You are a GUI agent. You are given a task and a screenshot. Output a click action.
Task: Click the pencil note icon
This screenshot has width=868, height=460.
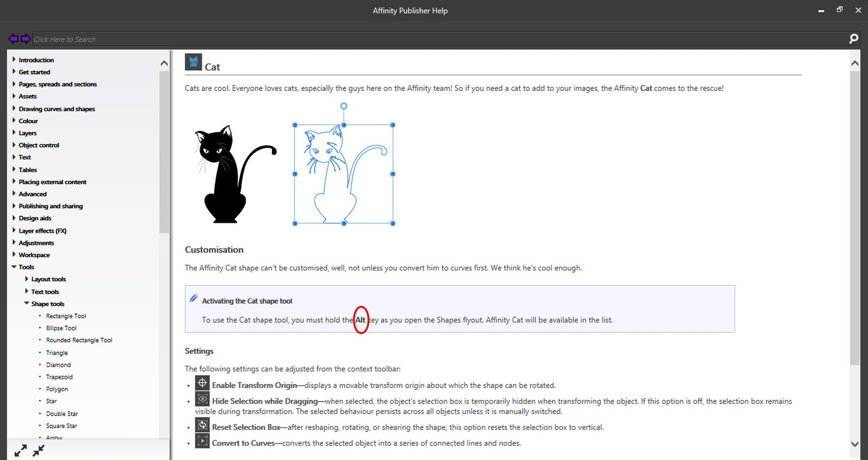coord(194,298)
